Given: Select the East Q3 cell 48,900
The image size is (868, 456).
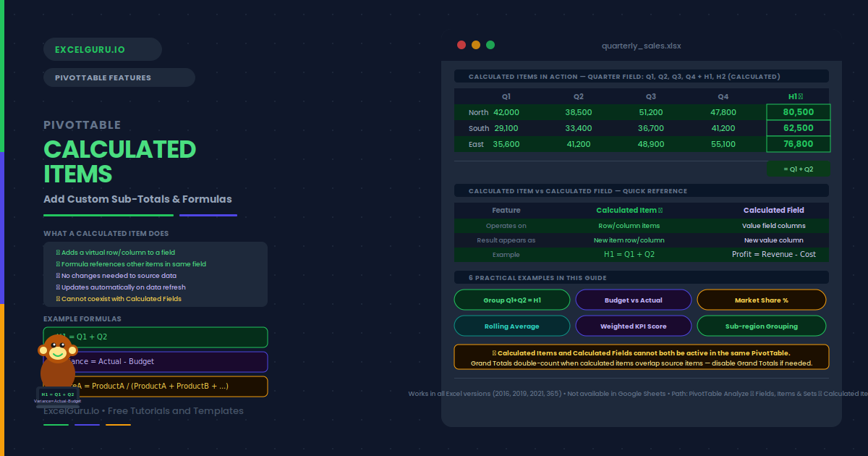Looking at the screenshot, I should coord(651,144).
